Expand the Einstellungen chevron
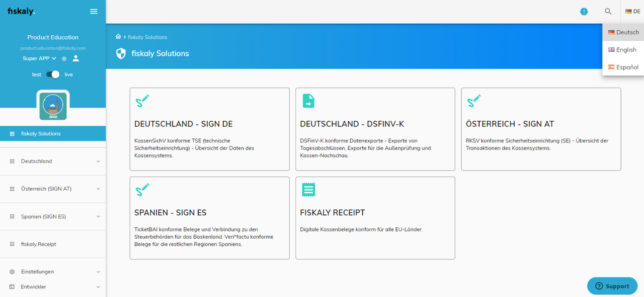Image resolution: width=644 pixels, height=297 pixels. [x=98, y=272]
